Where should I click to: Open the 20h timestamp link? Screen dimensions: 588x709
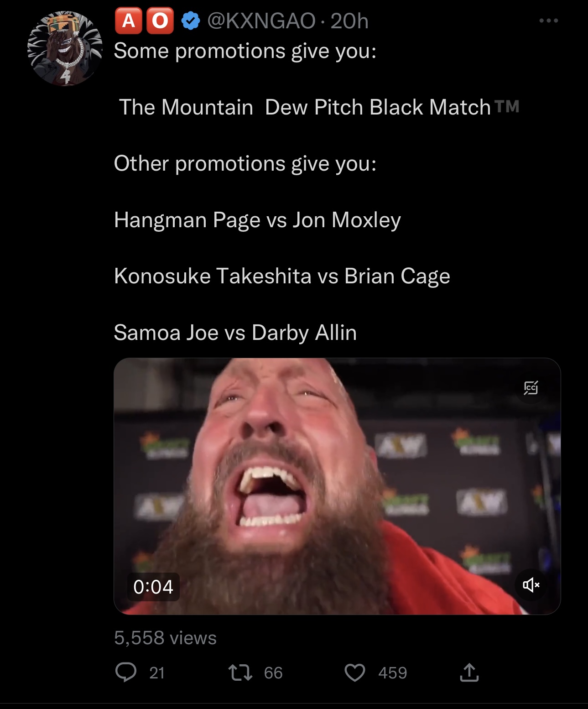coord(349,21)
